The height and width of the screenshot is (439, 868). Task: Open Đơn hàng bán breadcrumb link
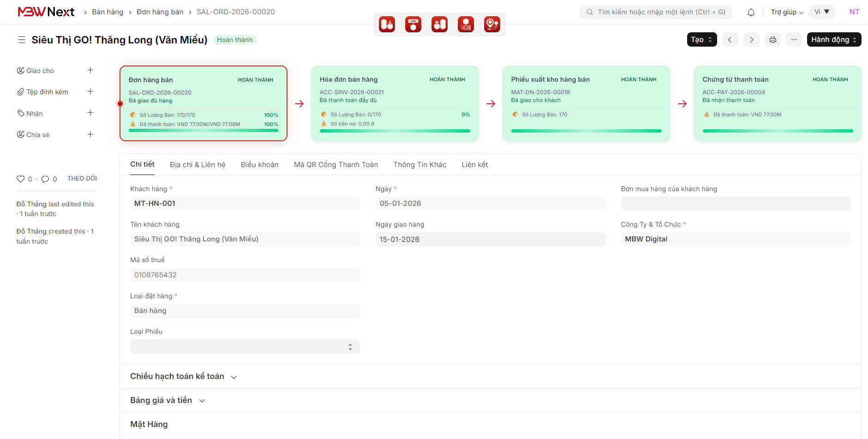pyautogui.click(x=160, y=12)
